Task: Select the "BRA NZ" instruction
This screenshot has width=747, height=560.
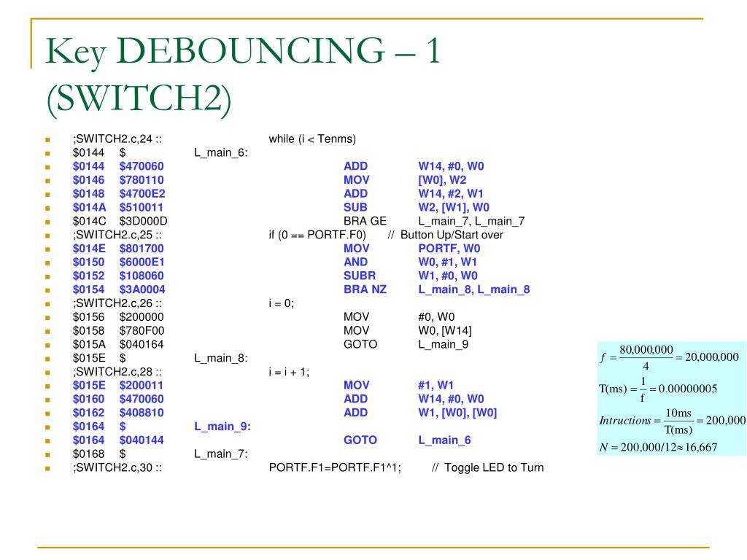Action: pyautogui.click(x=365, y=289)
